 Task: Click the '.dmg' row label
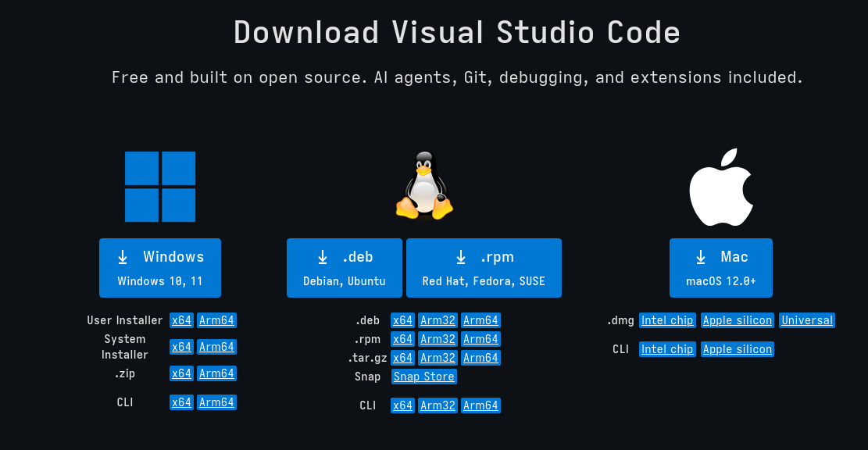coord(620,320)
